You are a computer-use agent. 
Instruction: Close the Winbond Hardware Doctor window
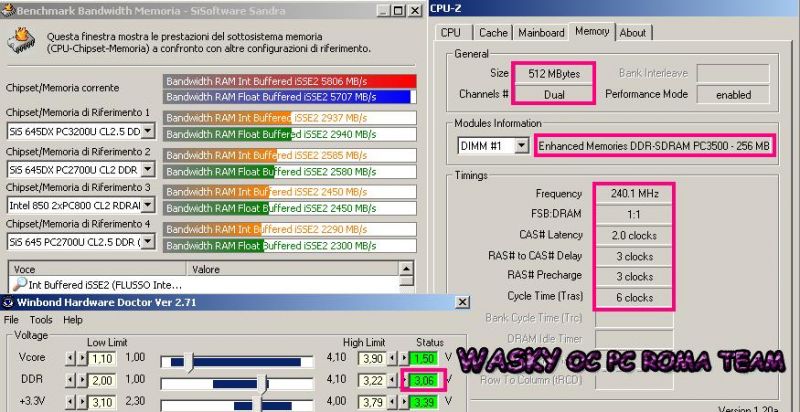tap(462, 302)
